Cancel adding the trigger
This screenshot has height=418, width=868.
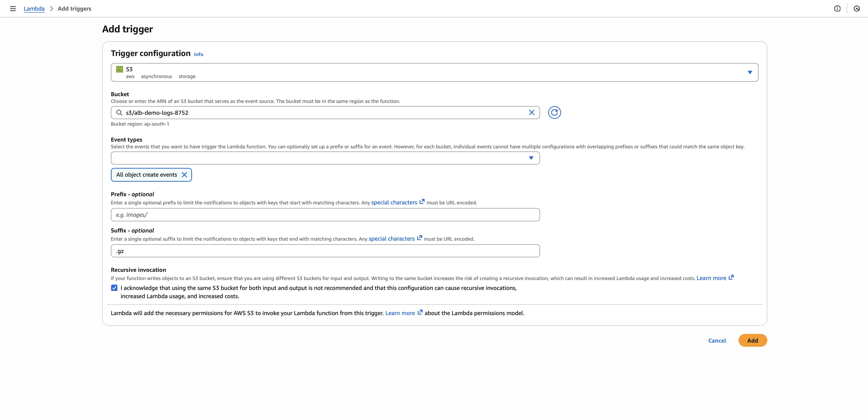point(717,340)
